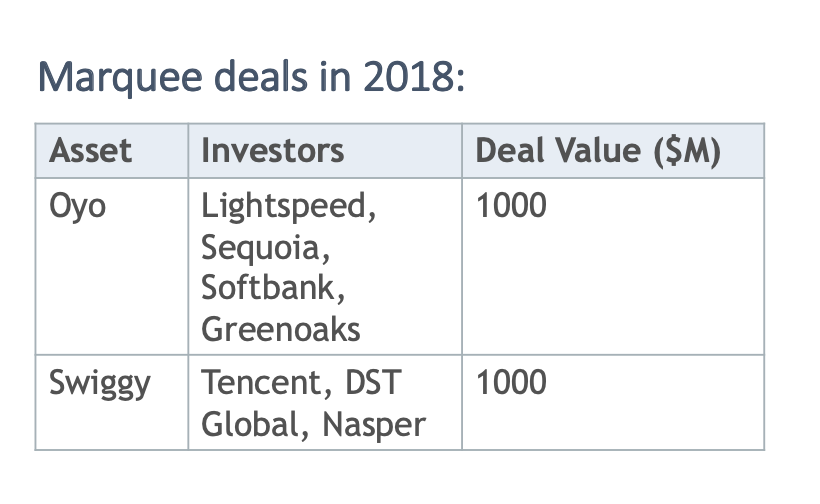Screen dimensions: 820x504
Task: Select the Investors column header
Action: 272,151
